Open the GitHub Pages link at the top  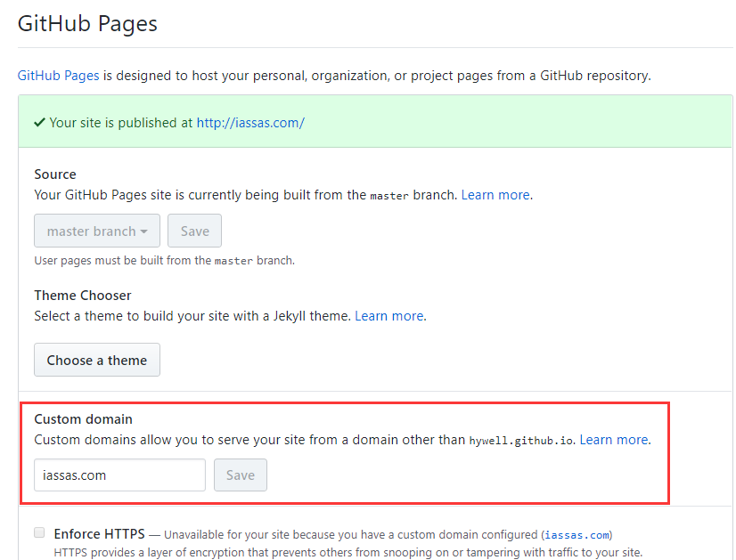(58, 75)
